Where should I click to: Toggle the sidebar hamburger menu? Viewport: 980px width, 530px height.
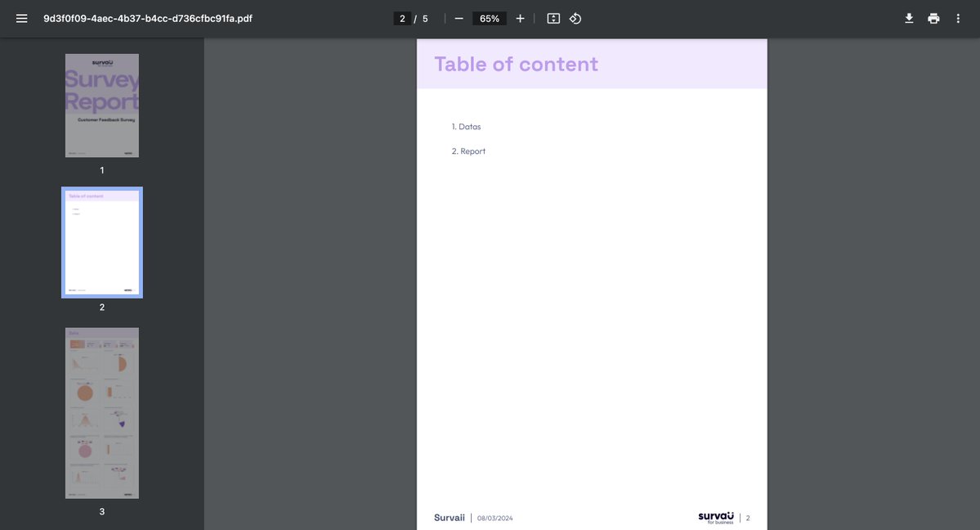(x=22, y=19)
